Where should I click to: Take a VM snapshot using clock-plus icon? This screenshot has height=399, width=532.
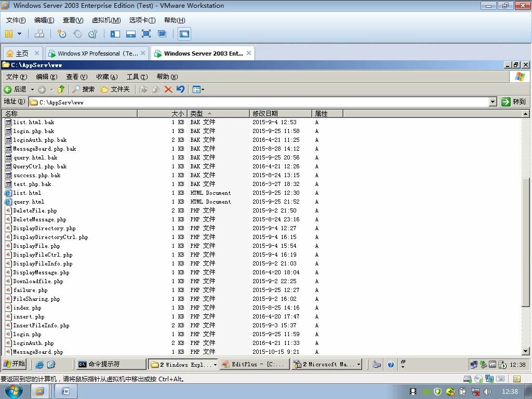[61, 34]
